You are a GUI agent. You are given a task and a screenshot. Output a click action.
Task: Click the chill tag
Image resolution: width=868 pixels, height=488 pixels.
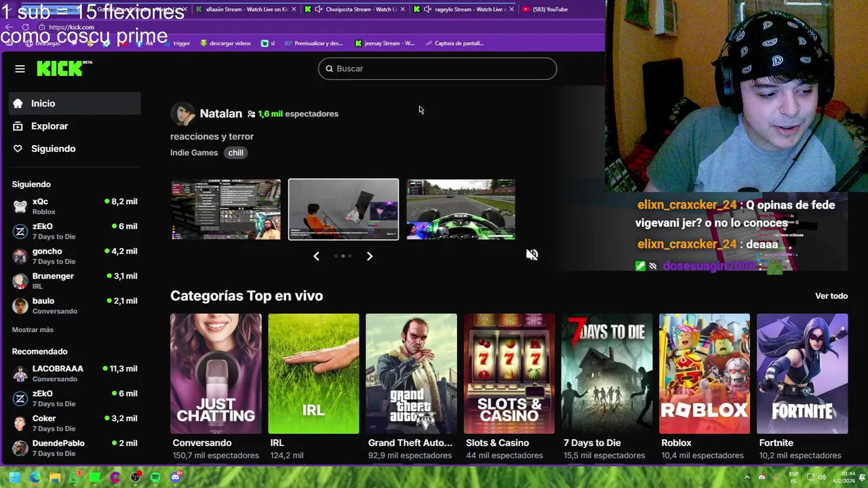[x=235, y=152]
